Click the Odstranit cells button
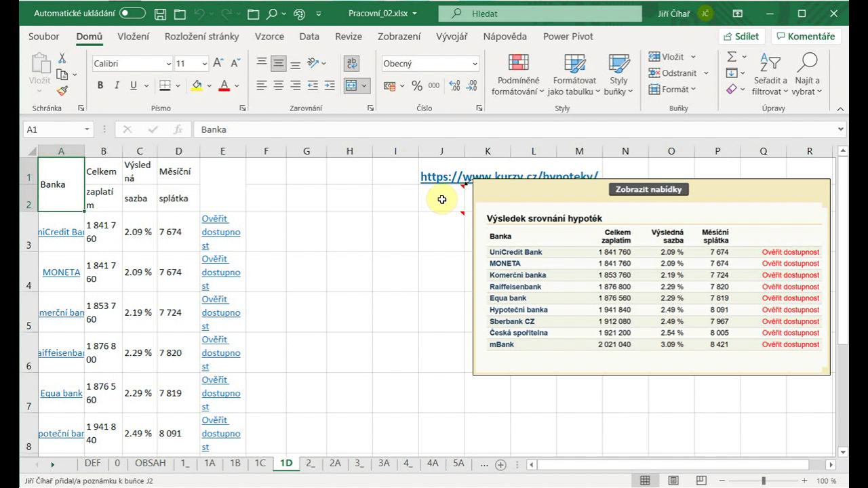 (x=671, y=73)
